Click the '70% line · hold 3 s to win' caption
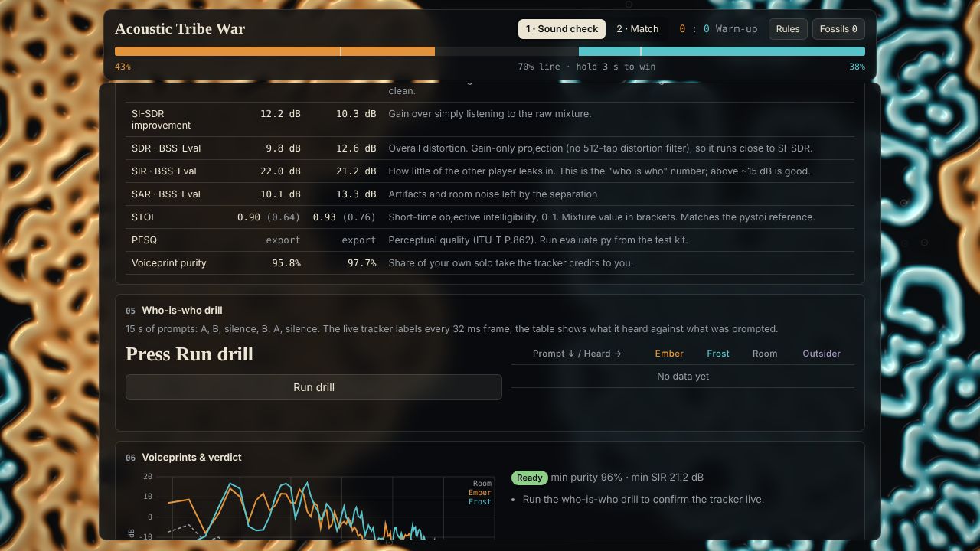 586,67
